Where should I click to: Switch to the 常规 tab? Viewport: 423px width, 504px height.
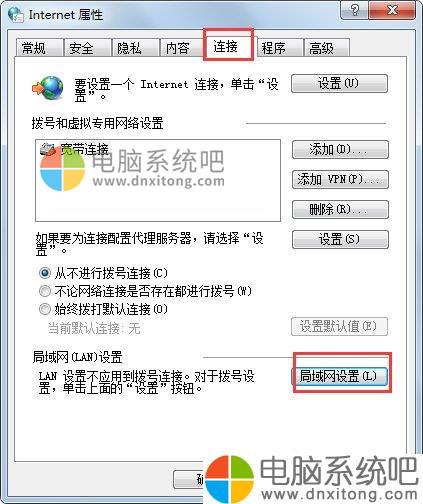[x=40, y=48]
